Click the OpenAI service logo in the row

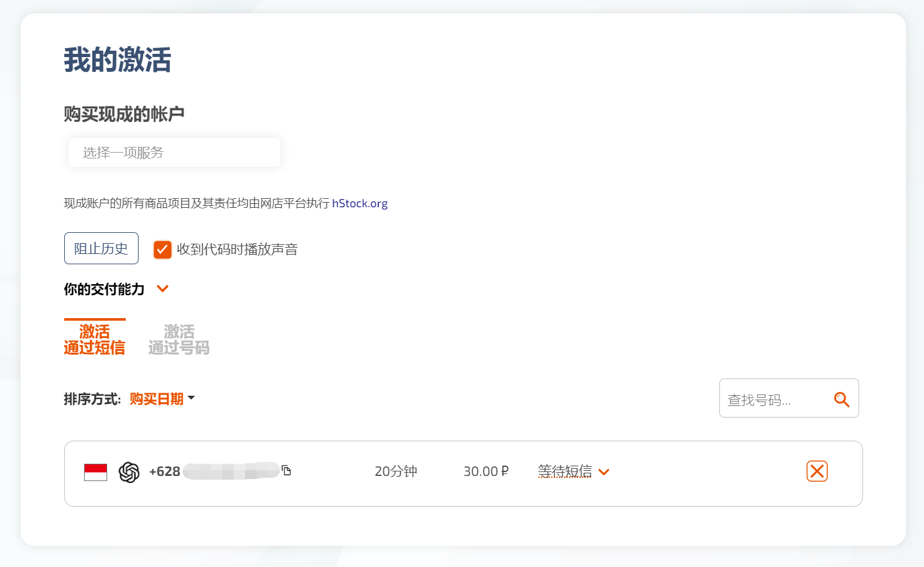click(x=129, y=472)
